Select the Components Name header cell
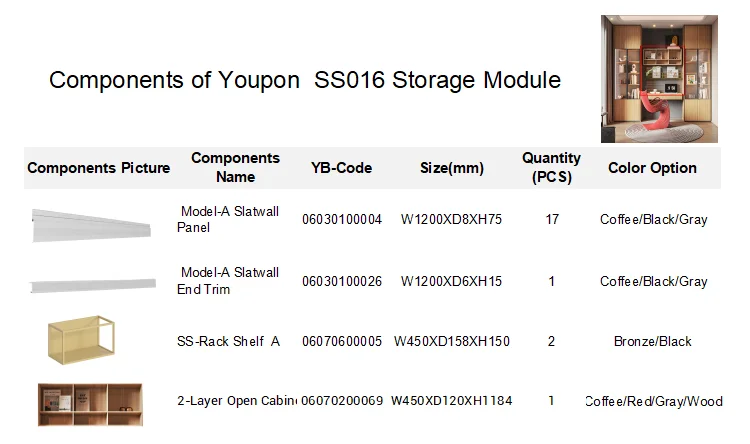 (x=236, y=168)
